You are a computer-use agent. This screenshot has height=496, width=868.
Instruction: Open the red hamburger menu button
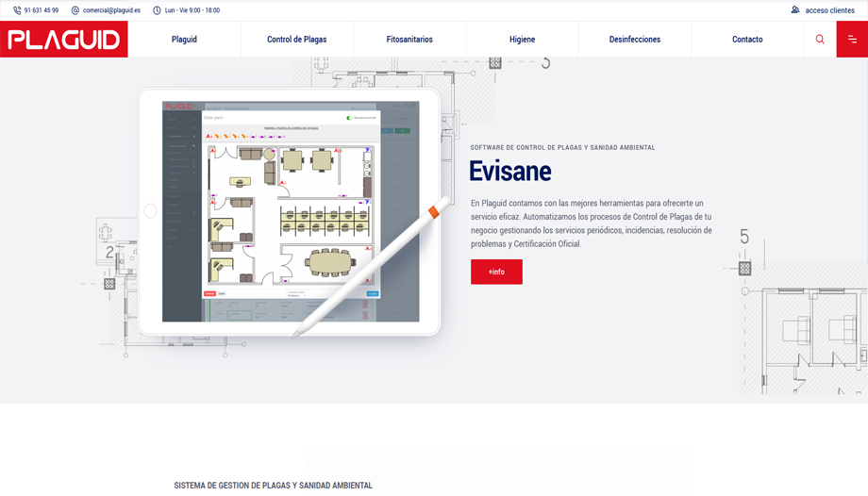coord(852,40)
